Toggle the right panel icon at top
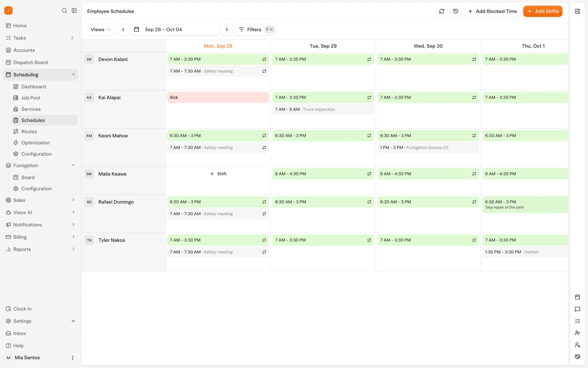Image resolution: width=588 pixels, height=368 pixels. [x=577, y=11]
